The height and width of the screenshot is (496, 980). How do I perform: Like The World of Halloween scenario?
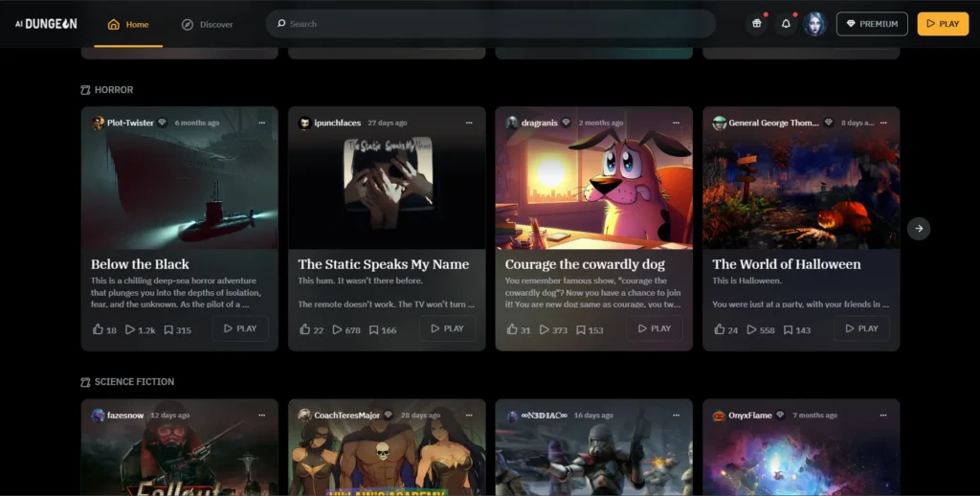click(x=720, y=329)
